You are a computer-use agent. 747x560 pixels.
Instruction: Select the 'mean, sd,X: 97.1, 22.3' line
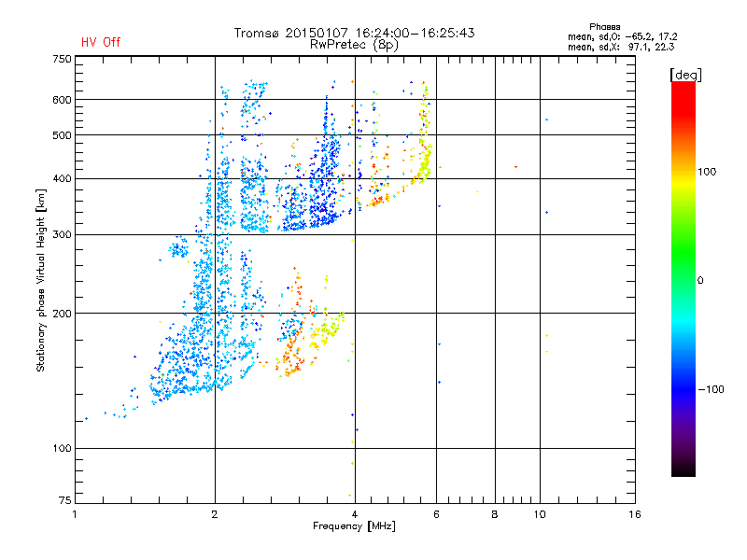(621, 47)
